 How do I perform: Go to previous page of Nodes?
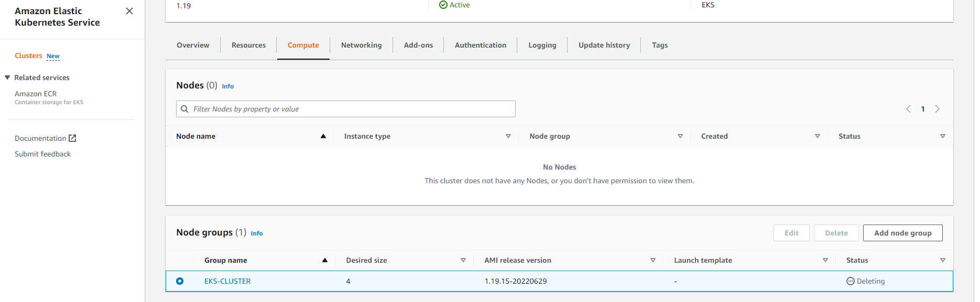click(908, 109)
